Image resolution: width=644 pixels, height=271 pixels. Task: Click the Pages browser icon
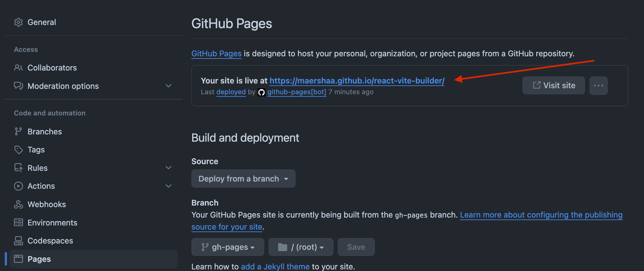(x=18, y=259)
